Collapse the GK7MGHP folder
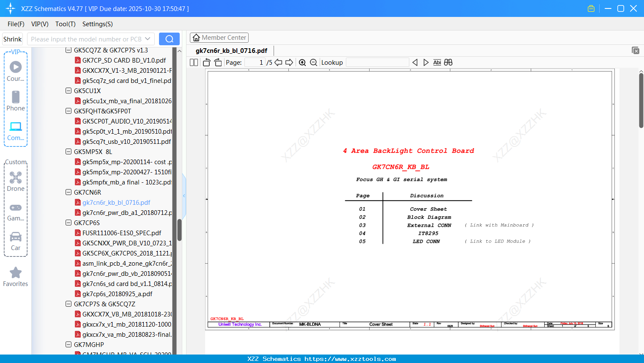Screen dimensions: 644x363 [69, 344]
